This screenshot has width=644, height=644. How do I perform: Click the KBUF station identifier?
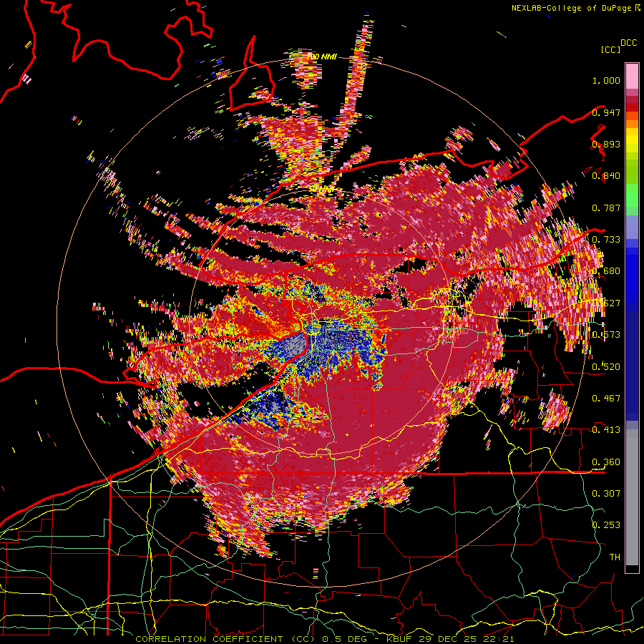pyautogui.click(x=399, y=639)
